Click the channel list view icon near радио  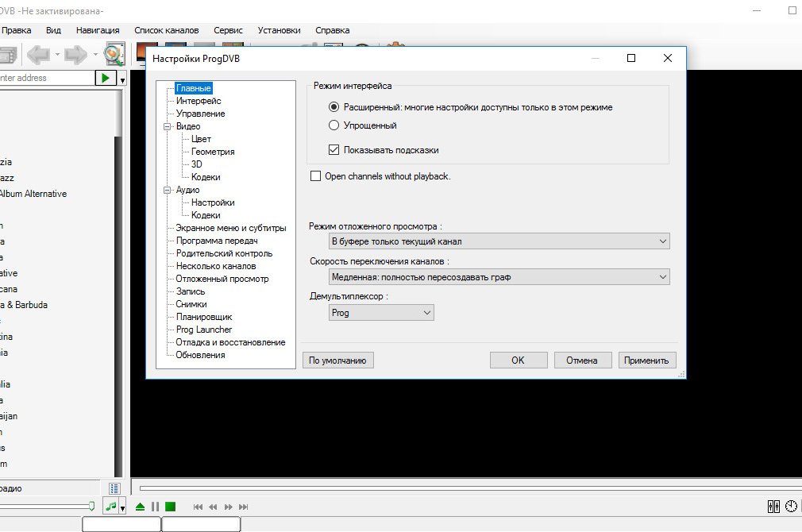pyautogui.click(x=114, y=488)
